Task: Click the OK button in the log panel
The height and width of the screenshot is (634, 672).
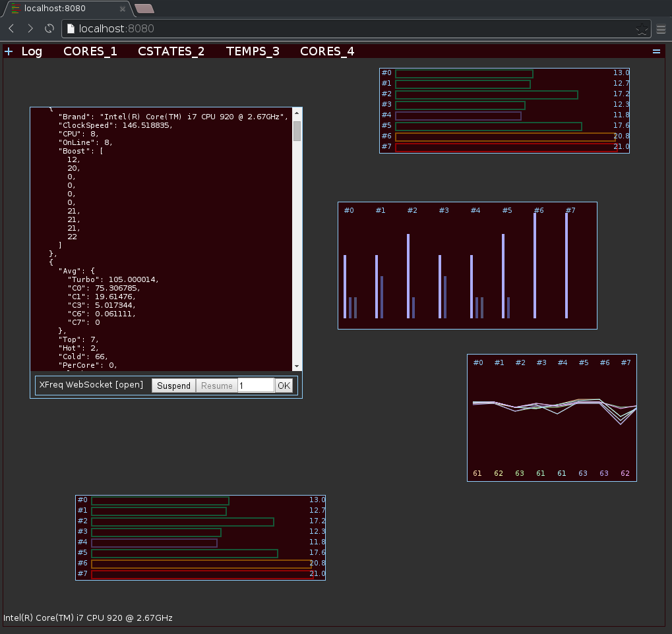Action: click(x=284, y=386)
